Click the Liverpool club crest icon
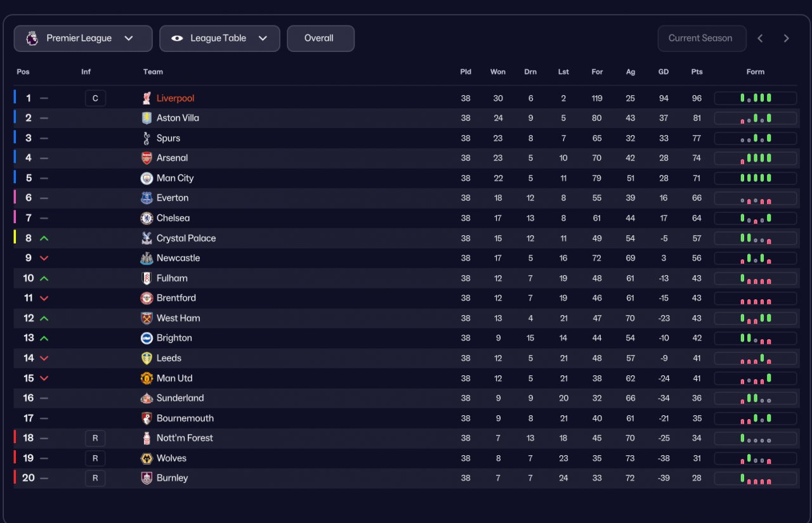This screenshot has width=812, height=523. click(147, 98)
